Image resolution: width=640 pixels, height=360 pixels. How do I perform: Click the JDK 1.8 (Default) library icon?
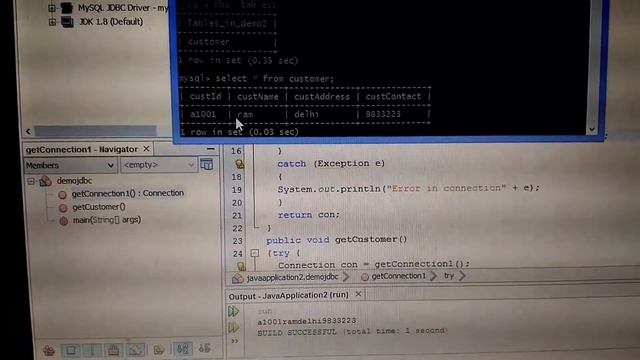[x=67, y=22]
